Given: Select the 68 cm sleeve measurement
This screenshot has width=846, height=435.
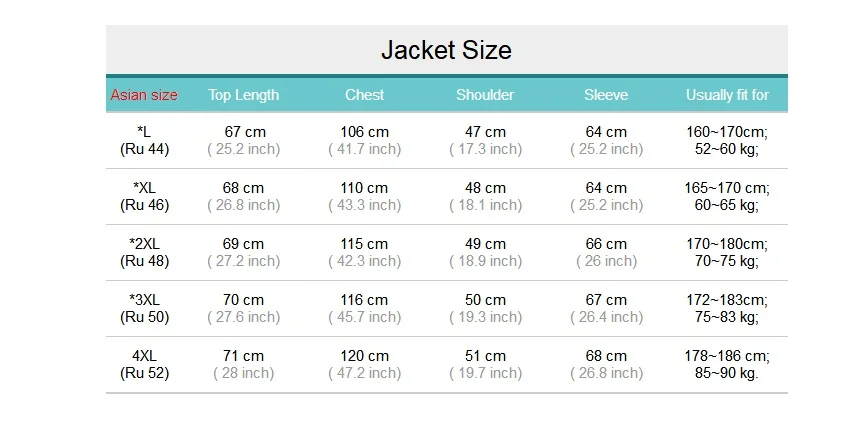Looking at the screenshot, I should tap(606, 356).
